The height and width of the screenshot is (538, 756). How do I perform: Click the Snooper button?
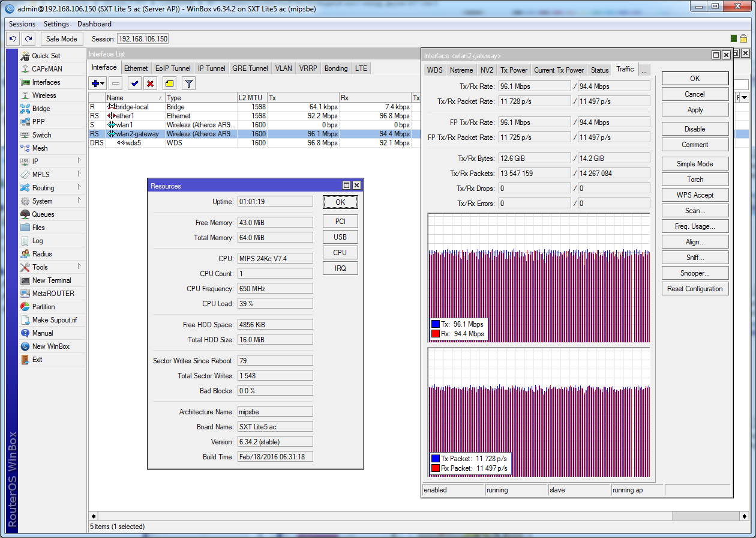(x=695, y=273)
